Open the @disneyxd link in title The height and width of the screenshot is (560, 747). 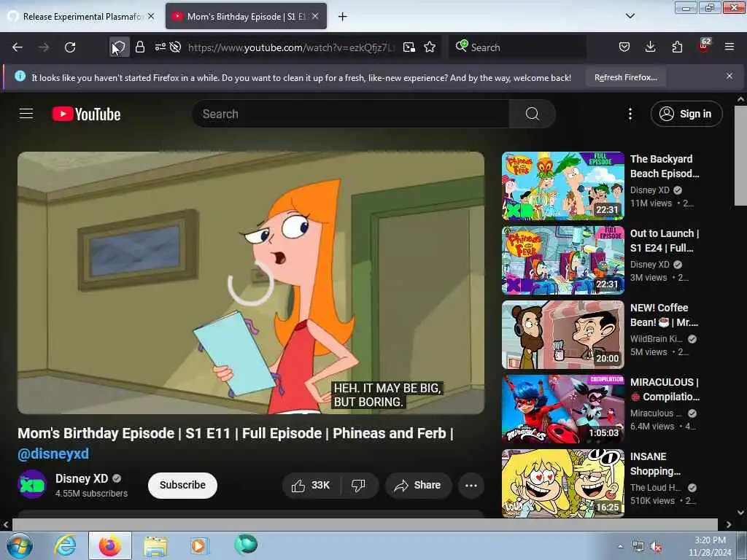point(53,454)
